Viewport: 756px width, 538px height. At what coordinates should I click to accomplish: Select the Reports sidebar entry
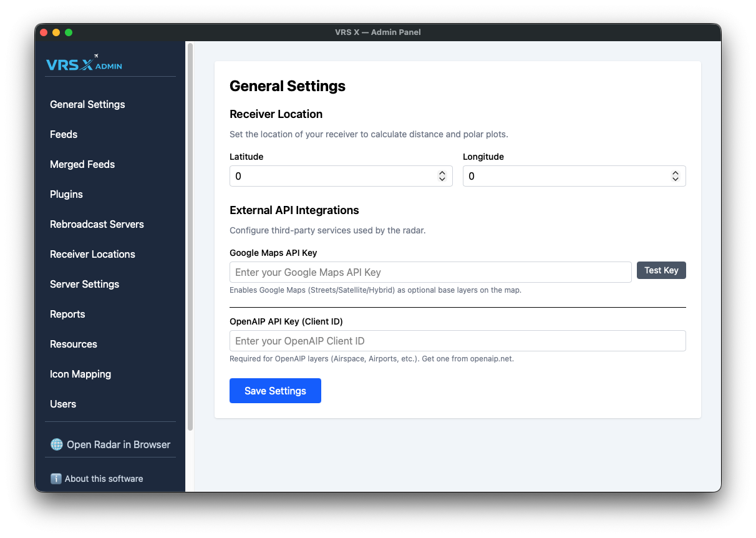[x=67, y=314]
